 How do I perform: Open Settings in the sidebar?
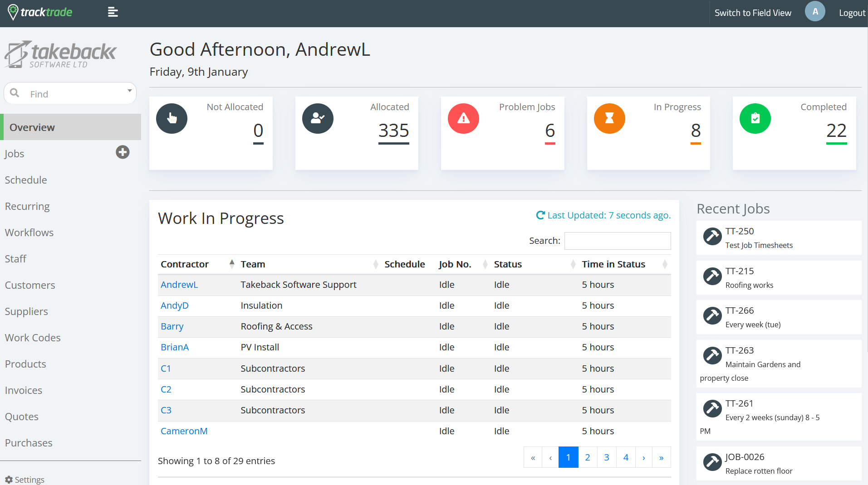pyautogui.click(x=25, y=480)
